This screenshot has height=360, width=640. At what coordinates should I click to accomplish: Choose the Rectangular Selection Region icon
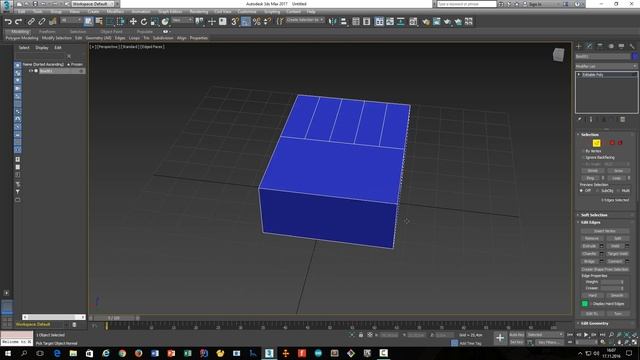[110, 22]
